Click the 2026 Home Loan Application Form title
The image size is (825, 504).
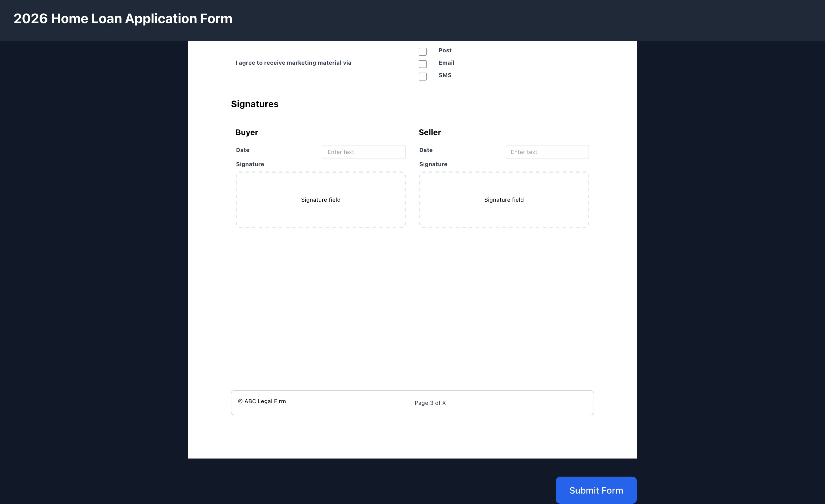[123, 18]
